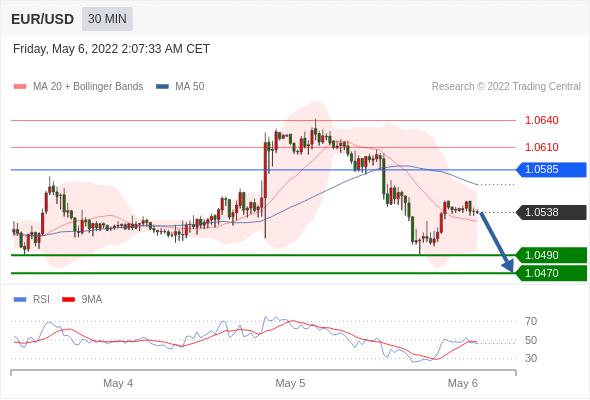Toggle the MA 50 legend label

pyautogui.click(x=190, y=87)
